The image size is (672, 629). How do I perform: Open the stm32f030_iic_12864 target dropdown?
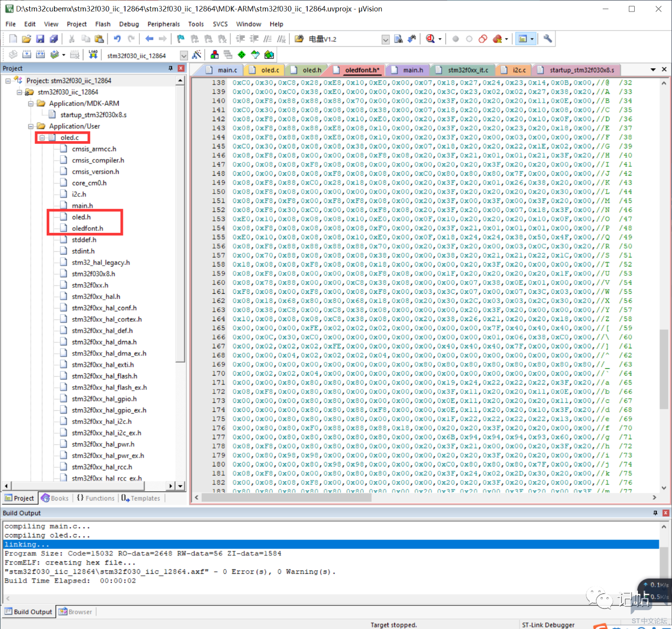tap(184, 55)
